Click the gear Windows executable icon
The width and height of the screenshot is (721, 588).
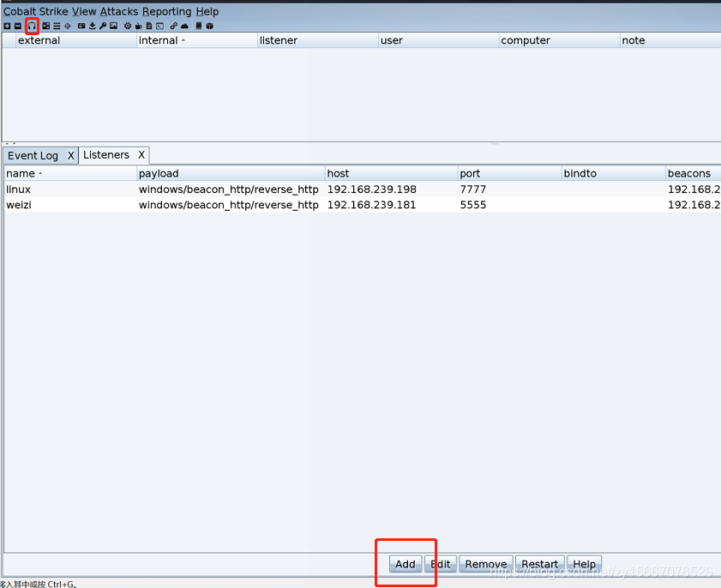[128, 26]
